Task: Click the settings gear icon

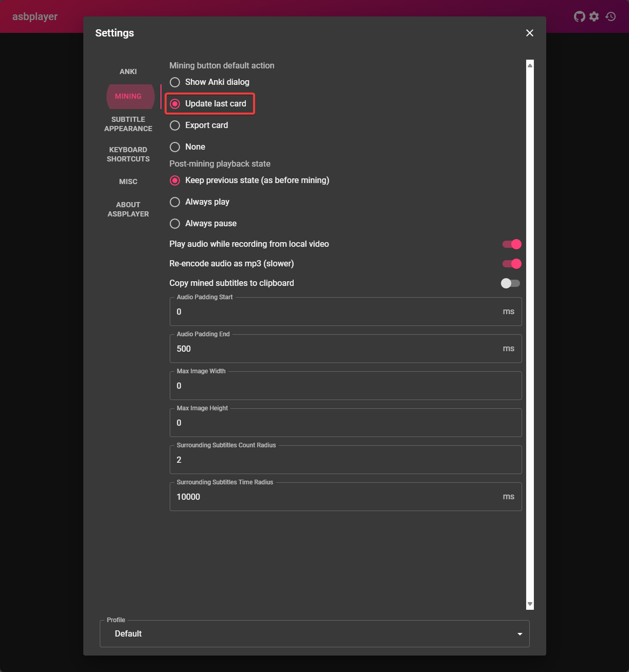Action: 594,16
